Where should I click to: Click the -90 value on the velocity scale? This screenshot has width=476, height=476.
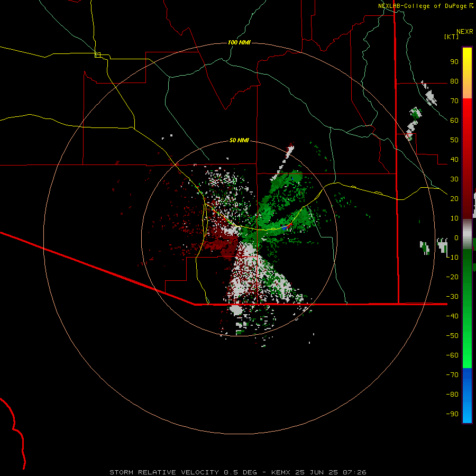[452, 414]
